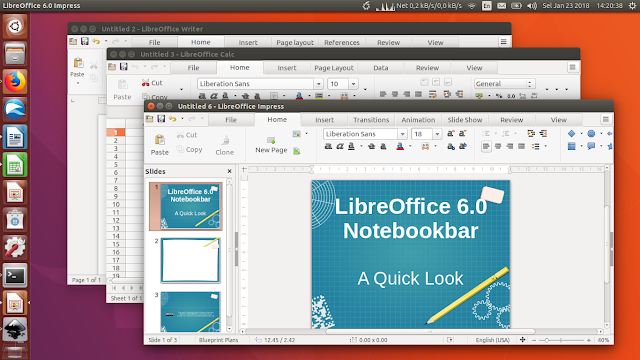640x360 pixels.
Task: Open the Terminal from the dock
Action: 15,276
